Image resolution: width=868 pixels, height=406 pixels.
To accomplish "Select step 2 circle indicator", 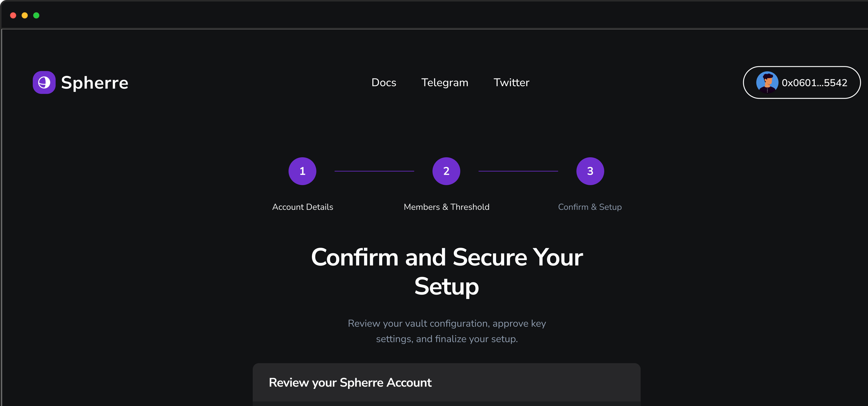I will pos(446,171).
